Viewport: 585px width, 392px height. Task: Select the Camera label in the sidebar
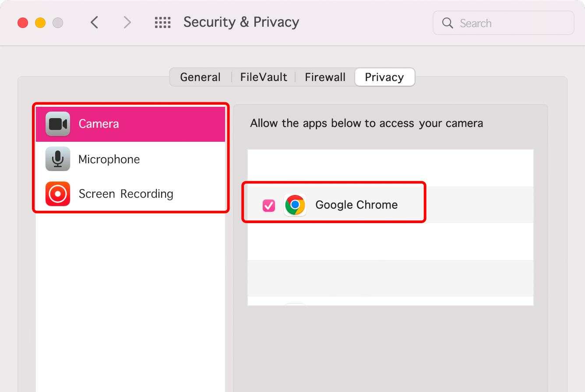coord(99,124)
